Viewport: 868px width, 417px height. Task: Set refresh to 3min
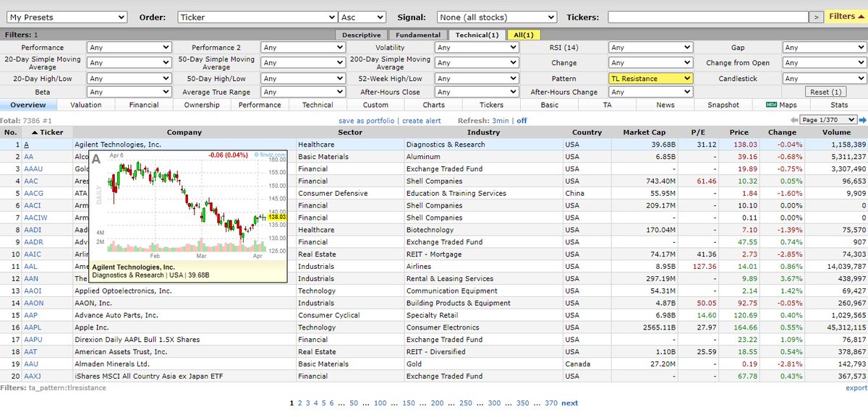501,120
